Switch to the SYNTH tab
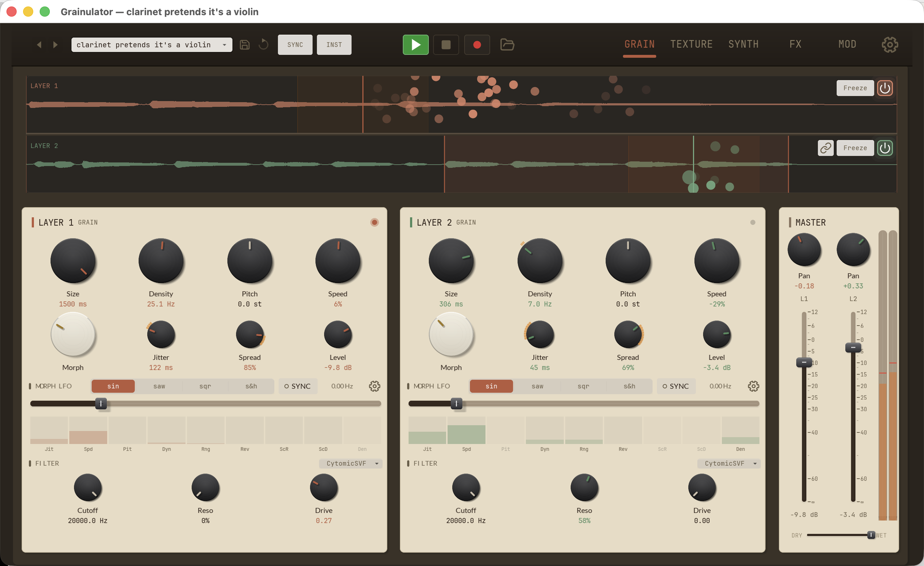Screen dimensions: 924x566 point(743,44)
